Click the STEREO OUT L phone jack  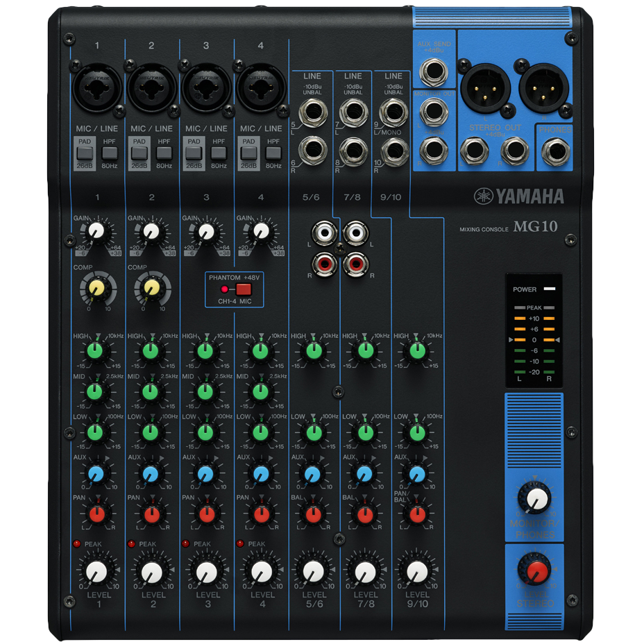pos(475,150)
